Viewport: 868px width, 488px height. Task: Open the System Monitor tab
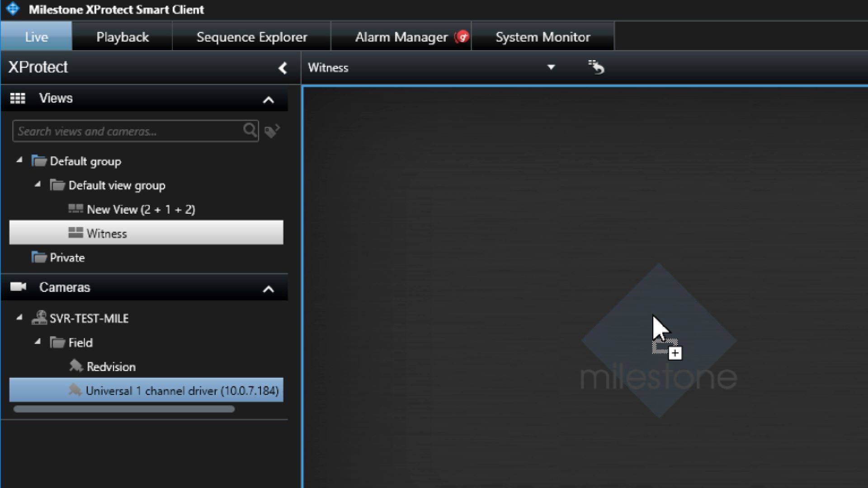pyautogui.click(x=543, y=37)
